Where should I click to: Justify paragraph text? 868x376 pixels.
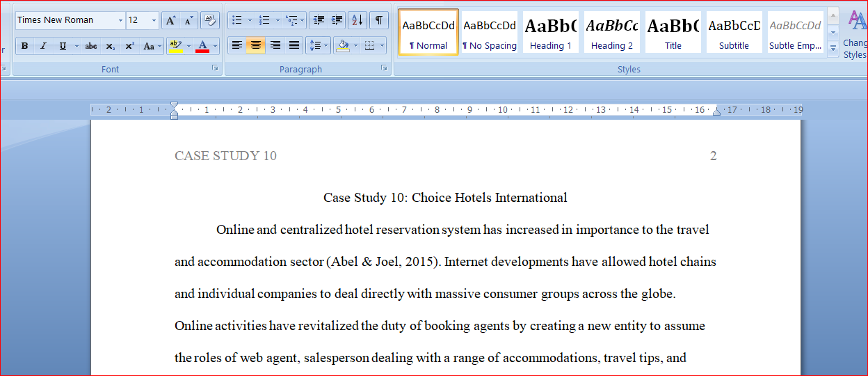(294, 46)
